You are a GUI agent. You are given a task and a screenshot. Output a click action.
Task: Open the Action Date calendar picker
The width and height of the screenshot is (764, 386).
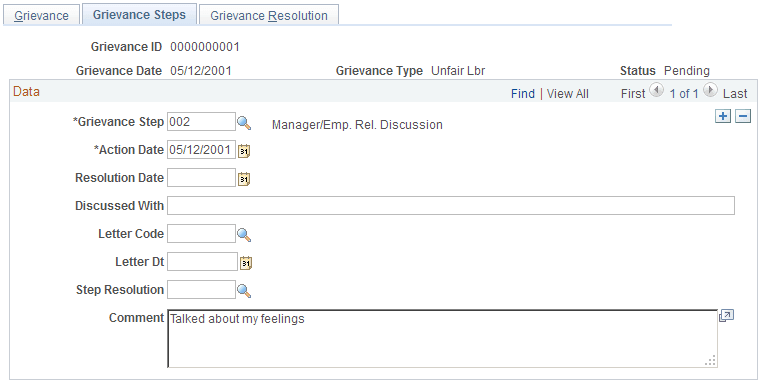pyautogui.click(x=244, y=151)
